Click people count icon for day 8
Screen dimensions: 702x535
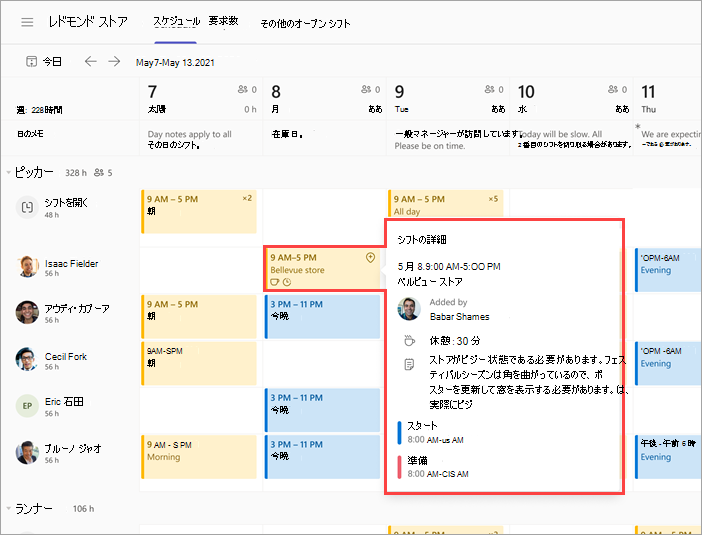click(367, 90)
